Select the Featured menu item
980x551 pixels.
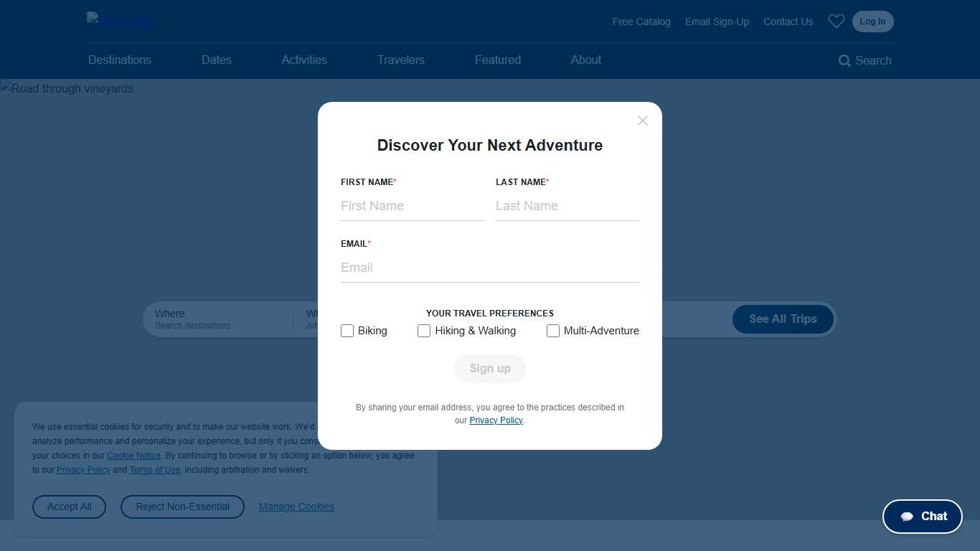pyautogui.click(x=498, y=60)
